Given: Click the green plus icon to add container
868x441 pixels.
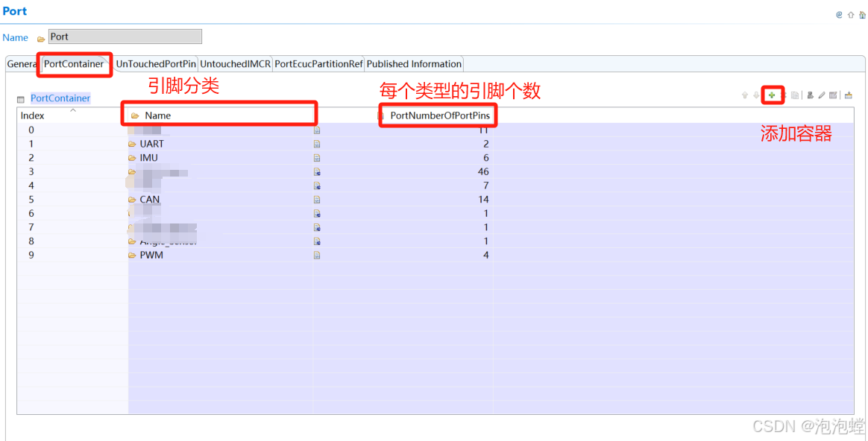Looking at the screenshot, I should [x=772, y=95].
